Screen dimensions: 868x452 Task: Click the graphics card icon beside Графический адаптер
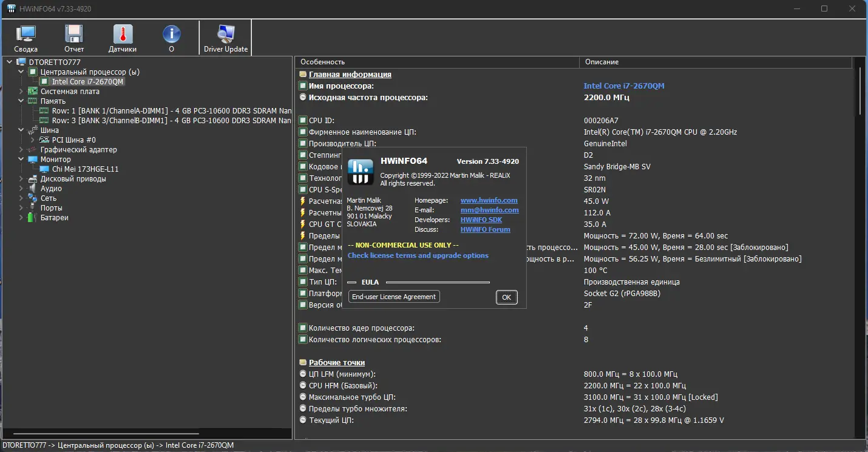[x=32, y=149]
